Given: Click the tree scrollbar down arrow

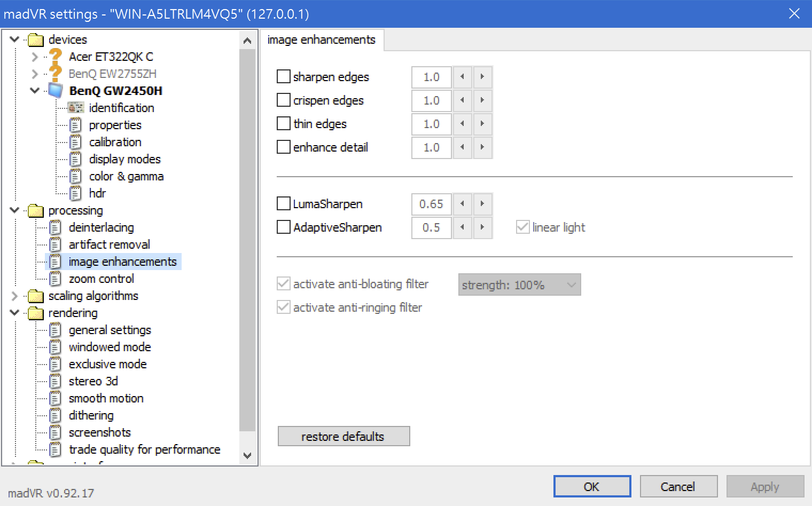Looking at the screenshot, I should point(247,455).
